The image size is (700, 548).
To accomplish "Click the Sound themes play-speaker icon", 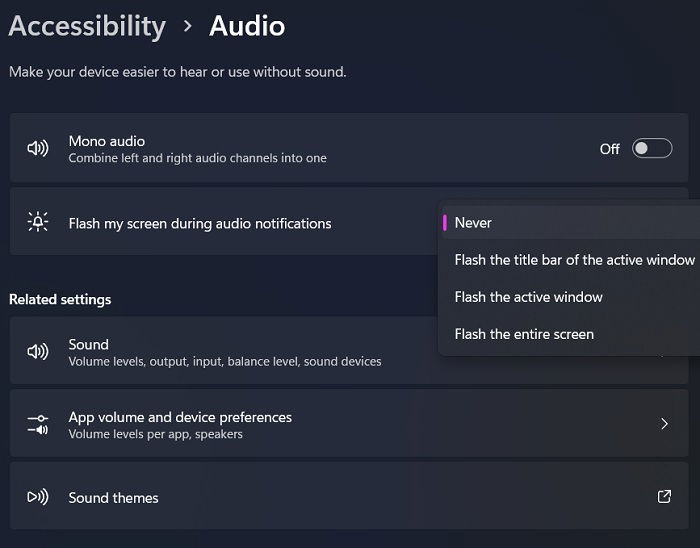I will [38, 497].
